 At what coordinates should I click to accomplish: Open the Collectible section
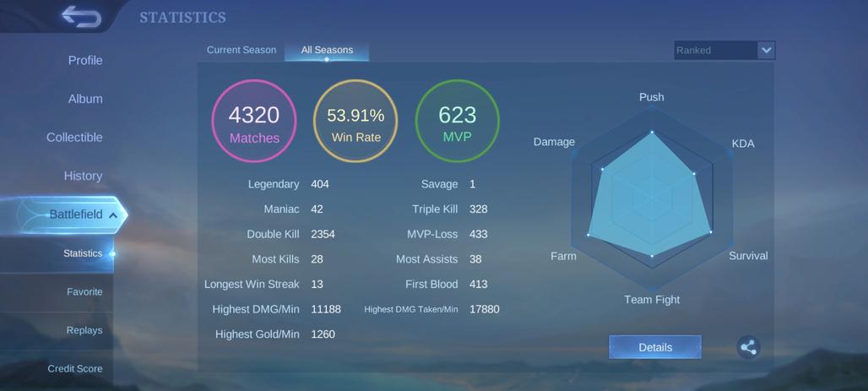click(x=74, y=138)
